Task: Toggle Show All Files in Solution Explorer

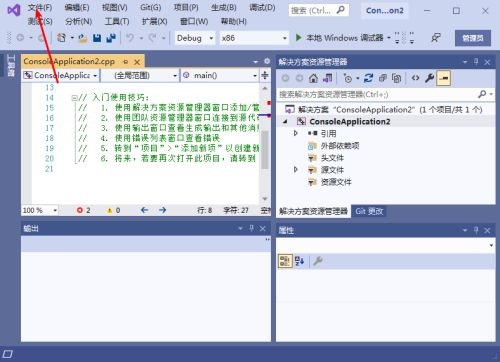Action: (396, 78)
